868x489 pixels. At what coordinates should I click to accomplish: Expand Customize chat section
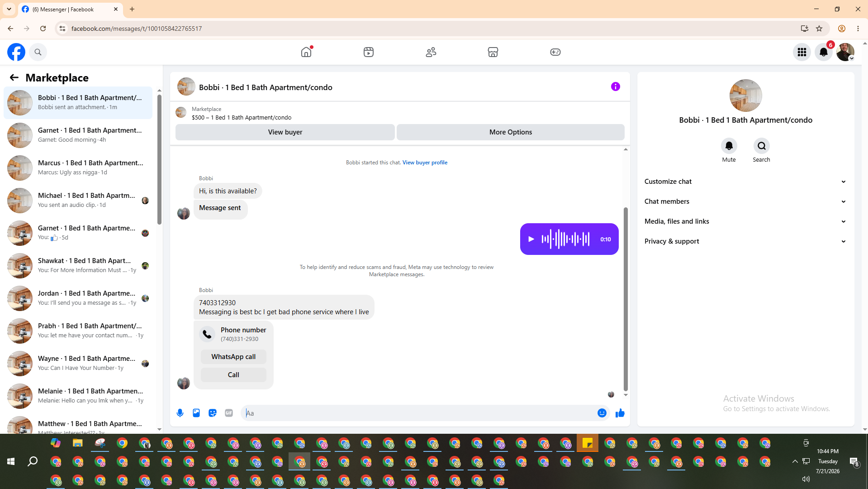pyautogui.click(x=745, y=182)
